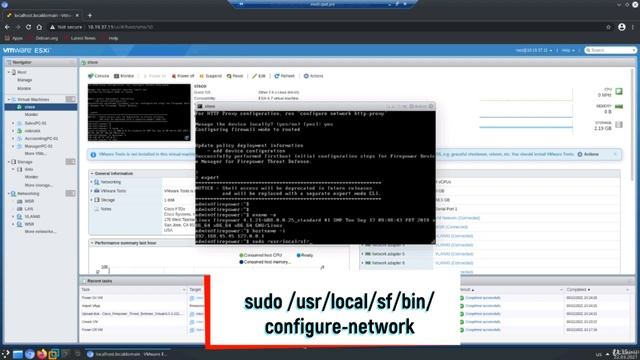Click the ESXi Search field

[x=611, y=50]
